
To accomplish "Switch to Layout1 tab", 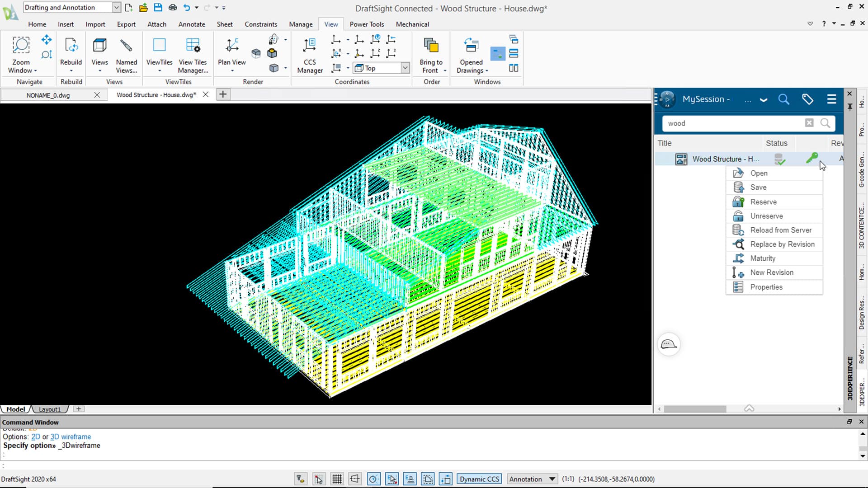I will (x=49, y=409).
